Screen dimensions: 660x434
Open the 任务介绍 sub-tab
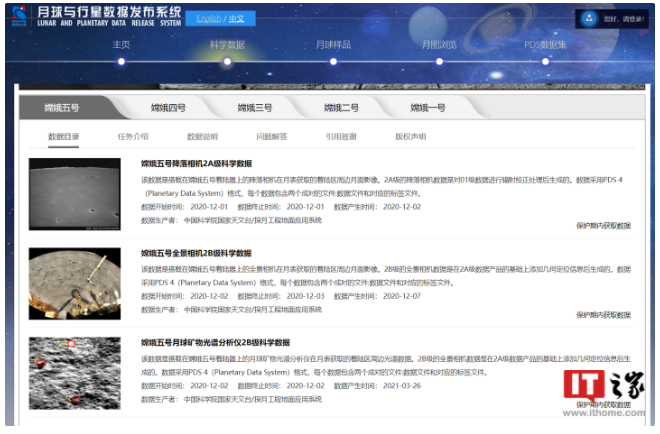click(132, 136)
